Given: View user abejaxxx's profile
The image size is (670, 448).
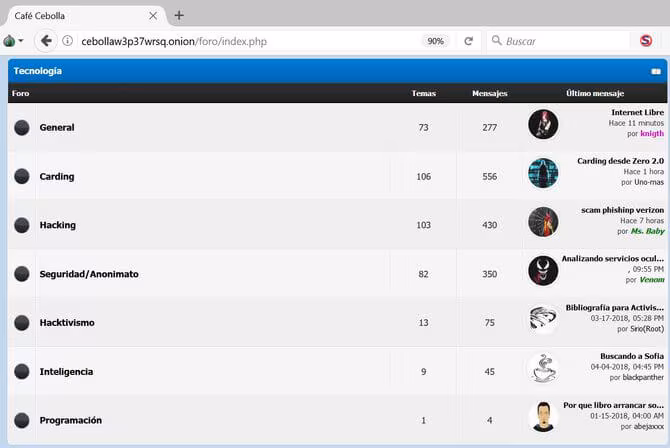Looking at the screenshot, I should [649, 426].
